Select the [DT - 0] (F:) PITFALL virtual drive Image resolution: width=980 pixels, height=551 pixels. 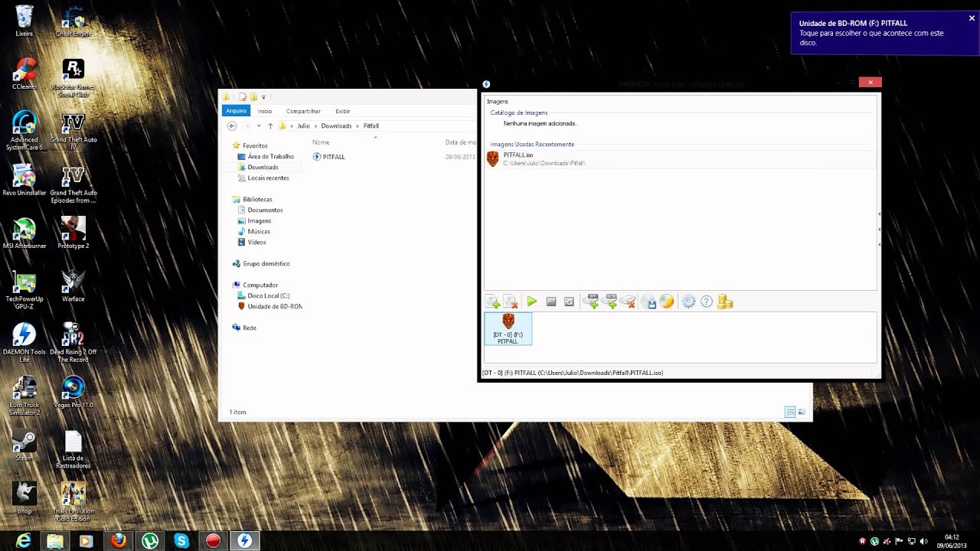[508, 328]
